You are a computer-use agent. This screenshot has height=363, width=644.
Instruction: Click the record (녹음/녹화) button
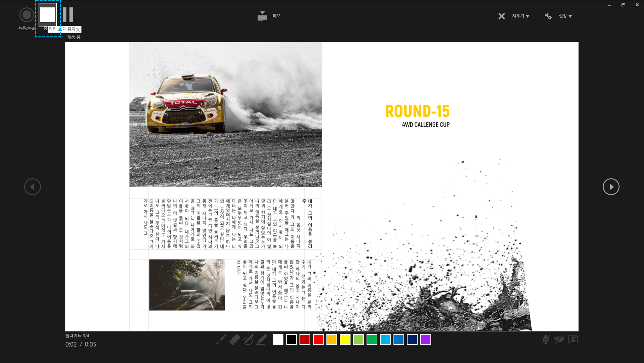(26, 15)
